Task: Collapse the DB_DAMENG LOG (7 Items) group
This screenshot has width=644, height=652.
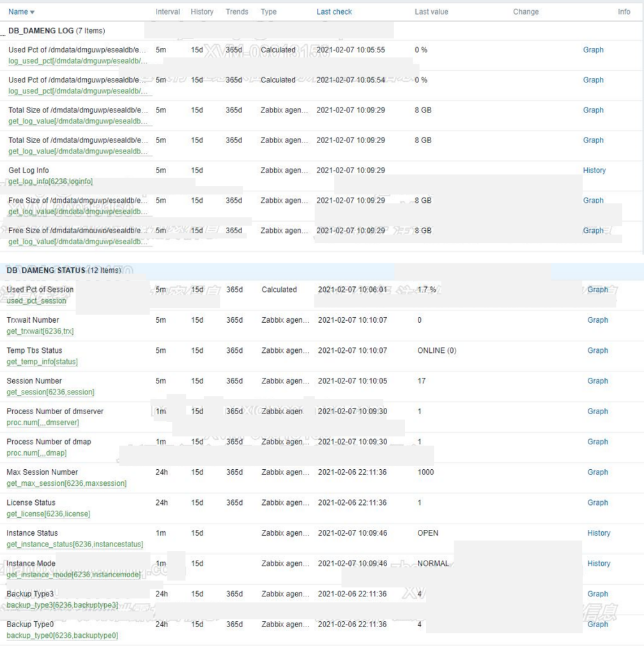Action: (56, 31)
